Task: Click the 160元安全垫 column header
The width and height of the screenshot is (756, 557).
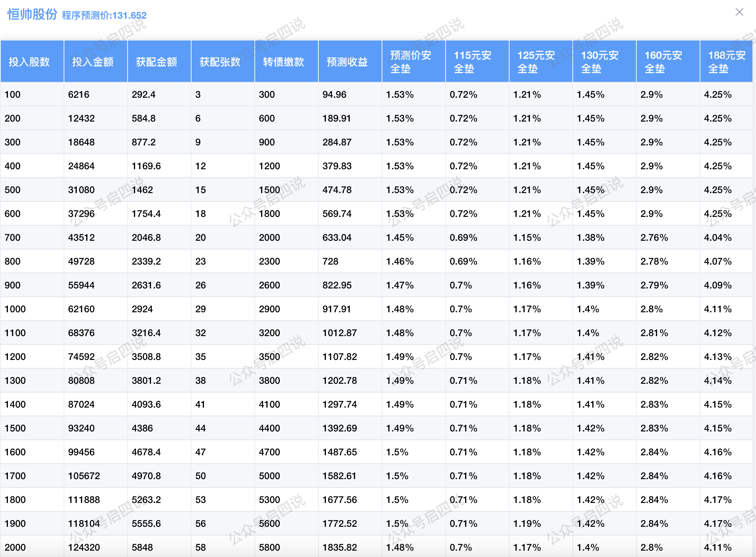Action: pos(663,62)
